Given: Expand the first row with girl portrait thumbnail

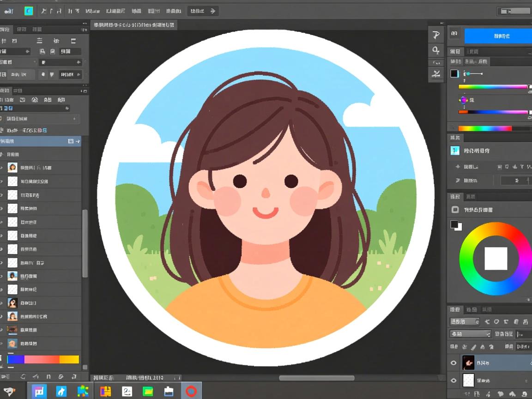Looking at the screenshot, I should (x=2, y=168).
